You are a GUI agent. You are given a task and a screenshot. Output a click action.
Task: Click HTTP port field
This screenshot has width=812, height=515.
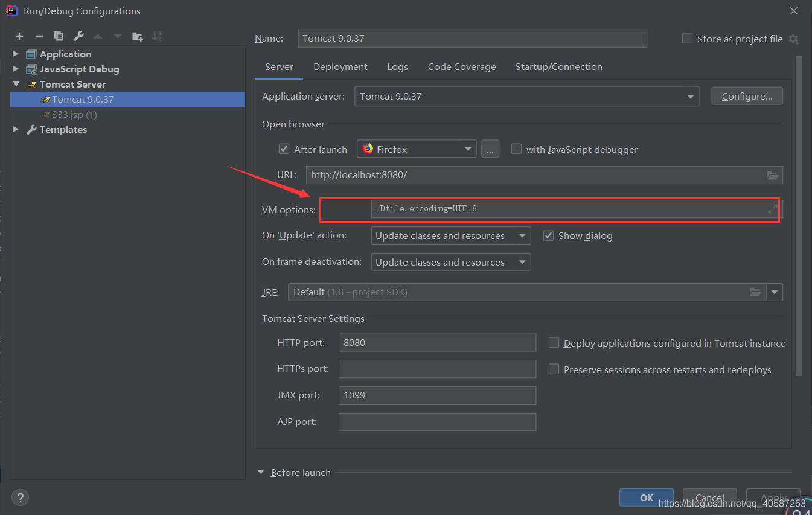[x=437, y=342]
